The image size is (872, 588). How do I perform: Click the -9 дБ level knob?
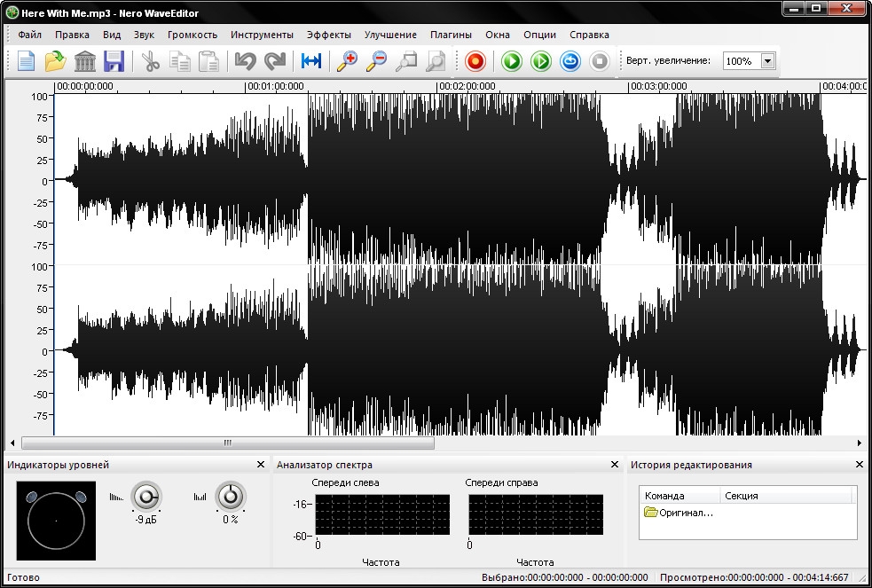(145, 497)
